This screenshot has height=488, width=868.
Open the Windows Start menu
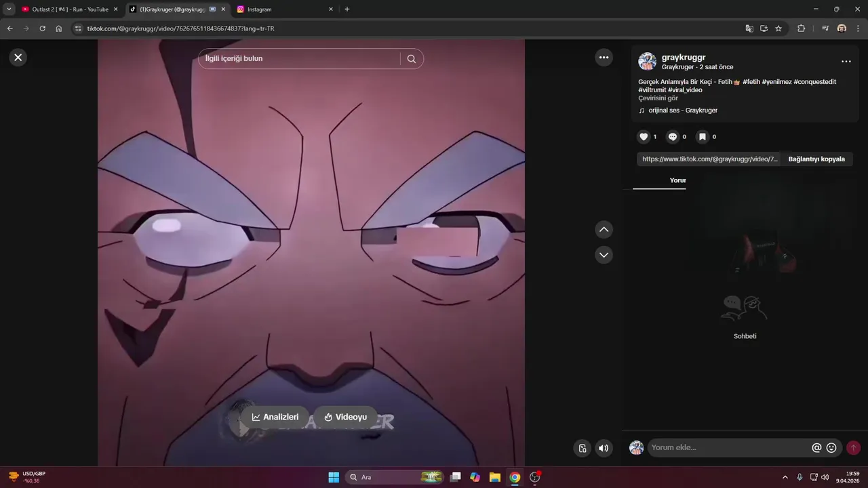coord(334,477)
